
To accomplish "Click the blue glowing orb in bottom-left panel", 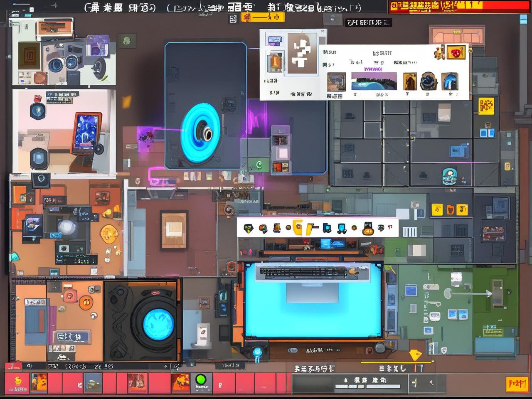I will [x=158, y=324].
